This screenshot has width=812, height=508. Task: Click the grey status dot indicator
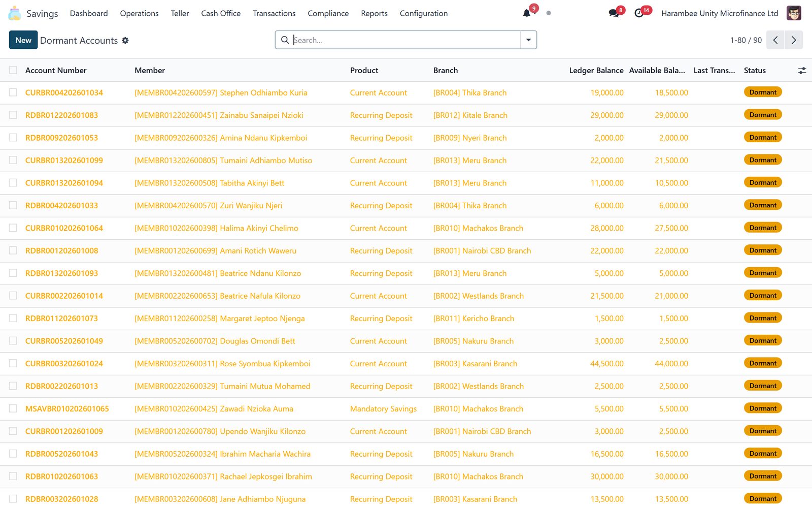tap(549, 13)
